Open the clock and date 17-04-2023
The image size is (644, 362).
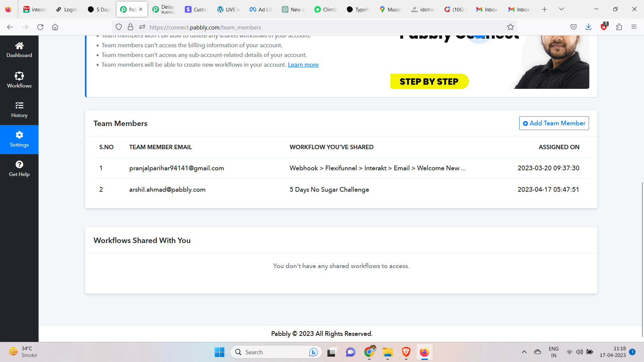click(x=612, y=352)
